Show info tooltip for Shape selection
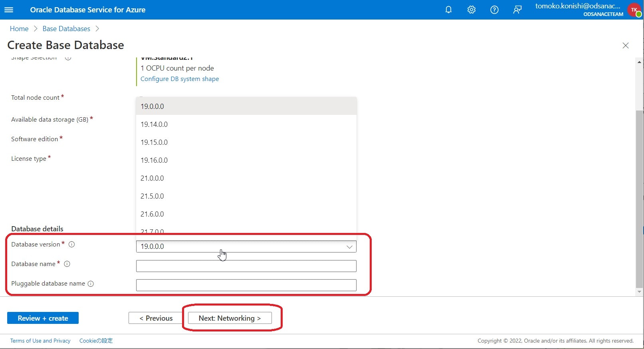Screen dimensions: 644x349 click(68, 58)
